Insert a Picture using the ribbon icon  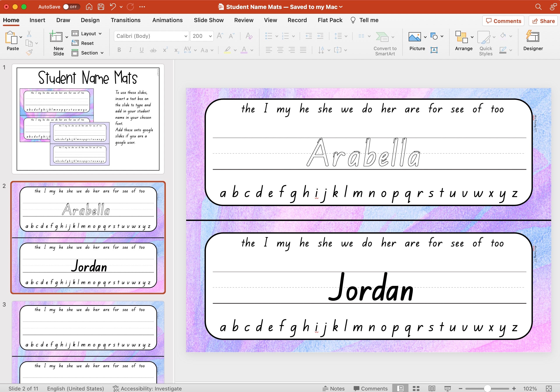click(414, 37)
